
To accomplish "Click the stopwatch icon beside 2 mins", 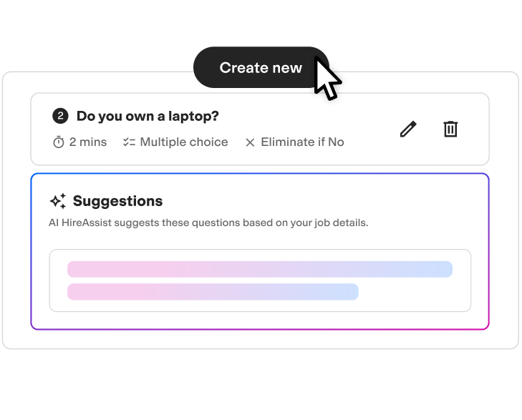I will click(x=59, y=142).
